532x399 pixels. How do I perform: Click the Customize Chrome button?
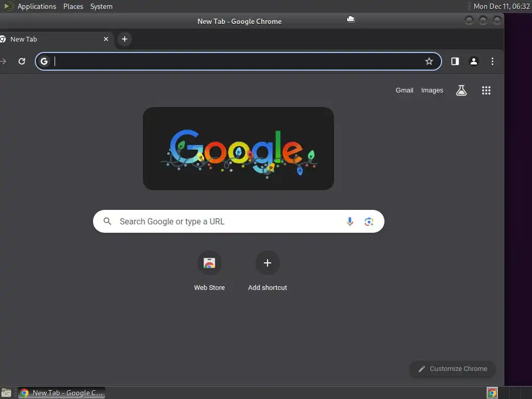(453, 369)
